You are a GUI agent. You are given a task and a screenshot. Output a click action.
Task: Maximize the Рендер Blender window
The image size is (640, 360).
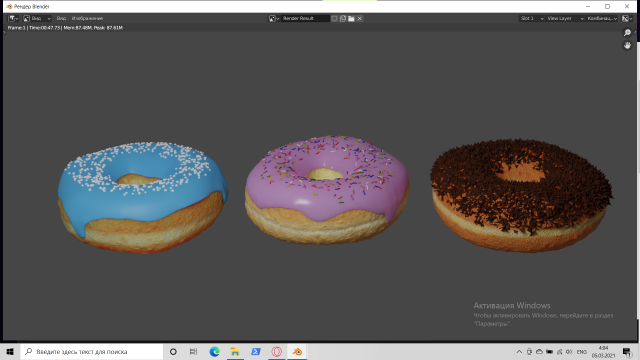click(607, 6)
